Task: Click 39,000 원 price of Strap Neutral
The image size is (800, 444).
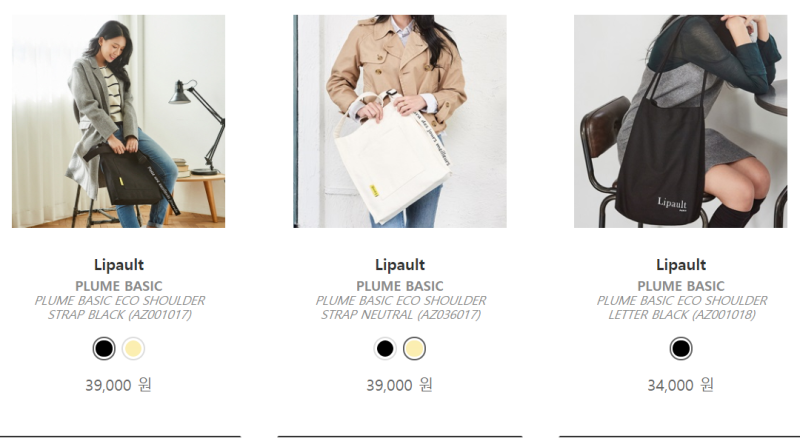Action: click(x=399, y=385)
